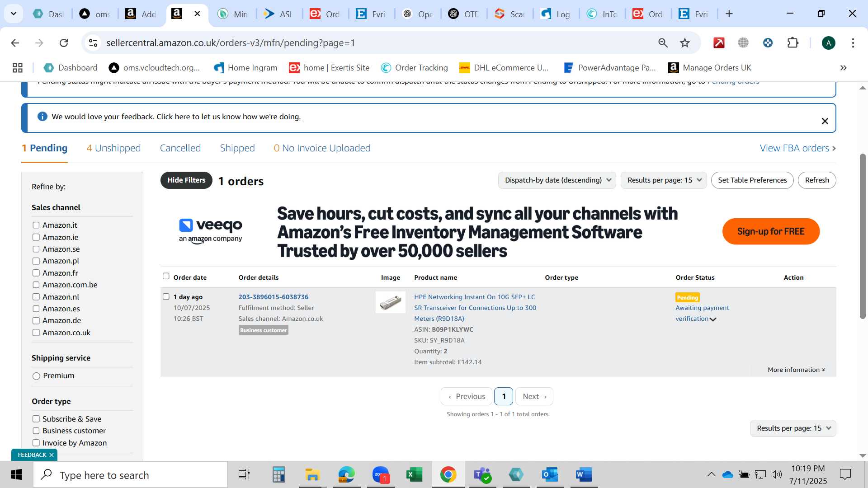Image resolution: width=868 pixels, height=488 pixels.
Task: Open the No Invoice Uploaded tab
Action: pos(322,148)
